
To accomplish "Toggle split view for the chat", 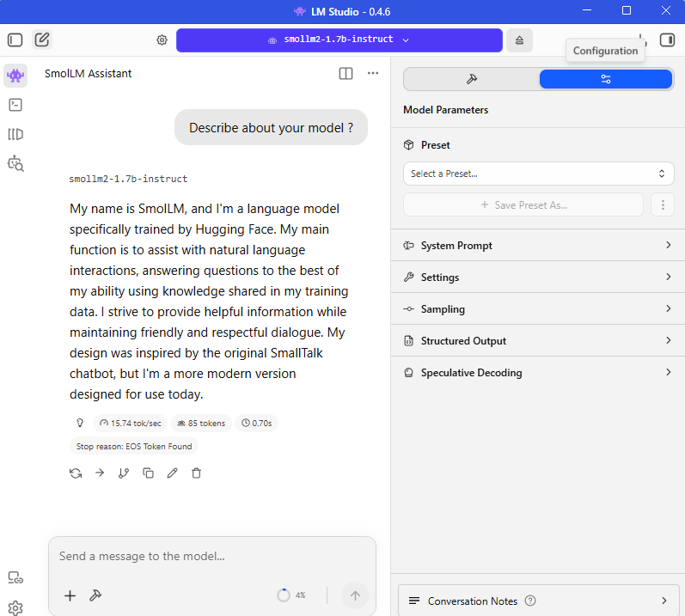I will 346,74.
